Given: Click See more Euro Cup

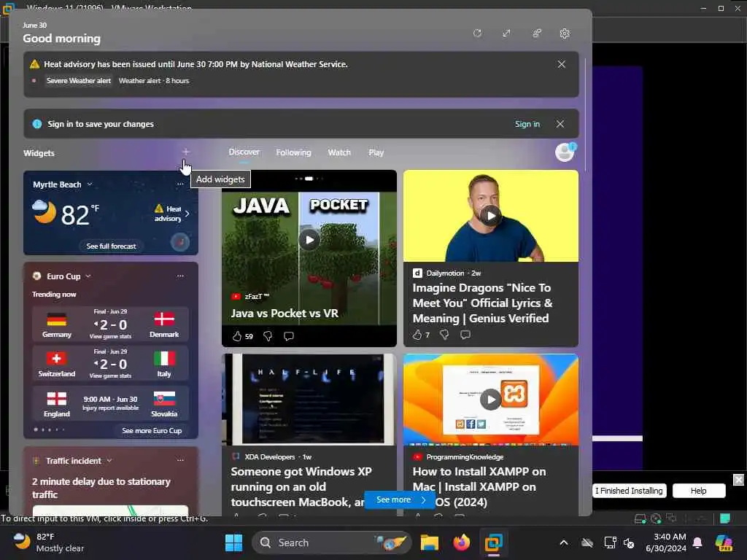Looking at the screenshot, I should pyautogui.click(x=152, y=430).
